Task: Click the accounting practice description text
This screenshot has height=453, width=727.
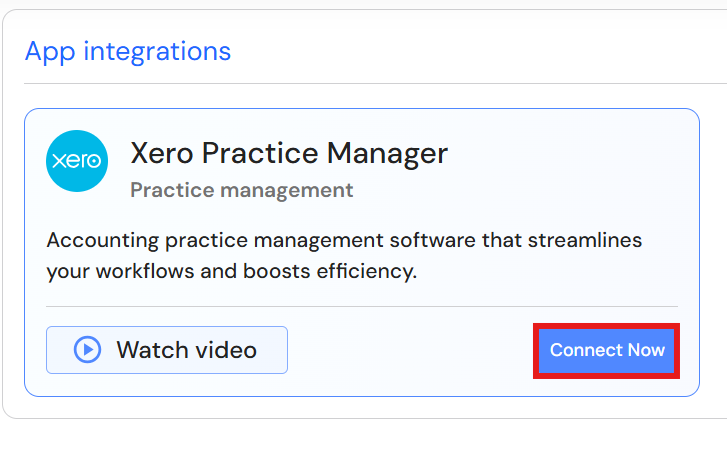Action: tap(344, 256)
